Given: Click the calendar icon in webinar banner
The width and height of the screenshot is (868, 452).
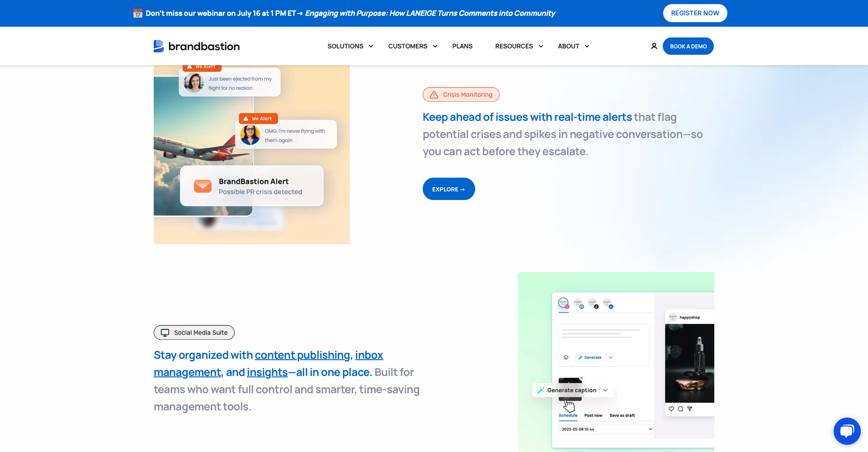Looking at the screenshot, I should coord(138,14).
